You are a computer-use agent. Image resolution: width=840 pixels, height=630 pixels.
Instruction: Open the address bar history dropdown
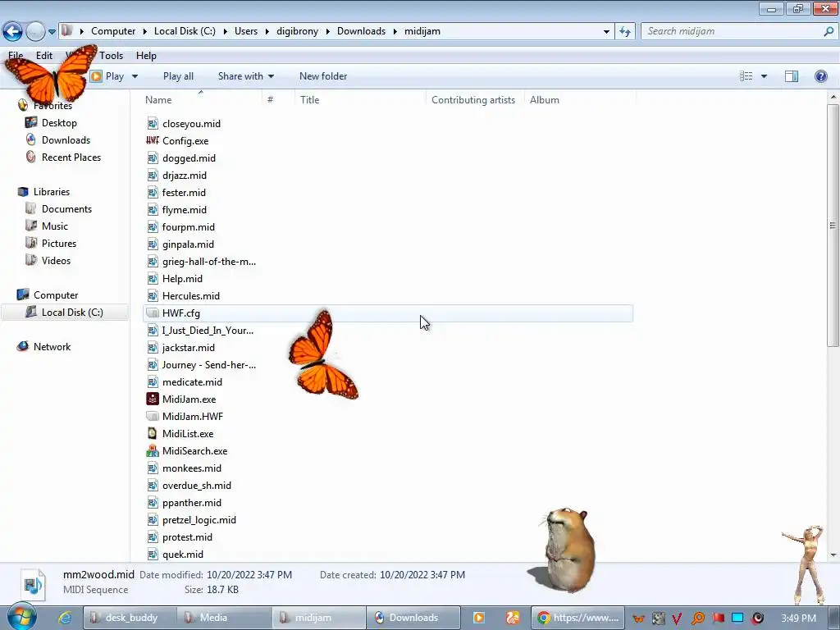pos(606,31)
